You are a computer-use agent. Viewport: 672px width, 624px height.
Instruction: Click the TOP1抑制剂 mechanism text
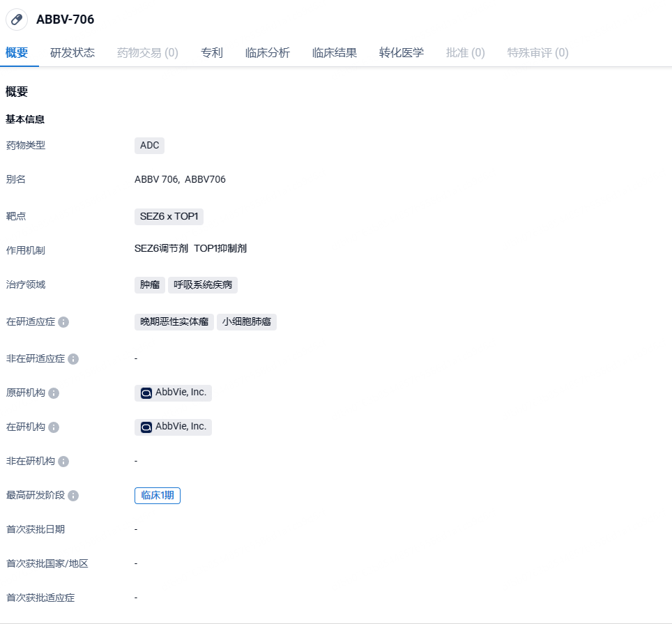tap(220, 249)
